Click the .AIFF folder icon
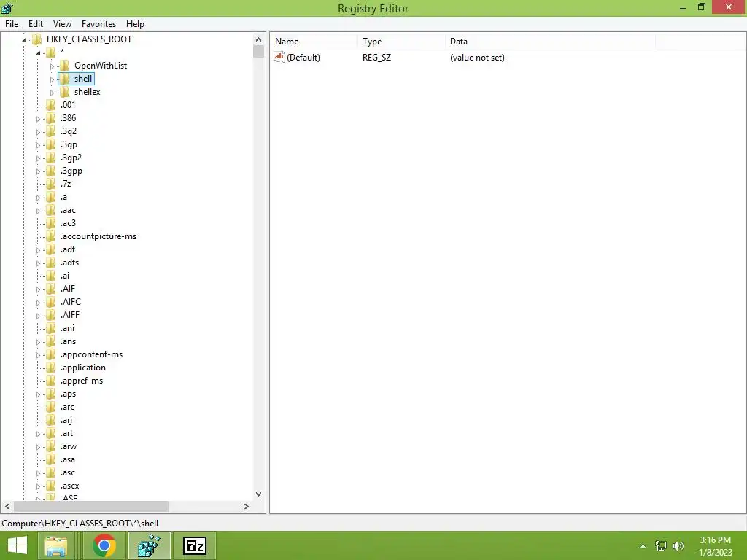This screenshot has height=560, width=747. click(x=50, y=315)
